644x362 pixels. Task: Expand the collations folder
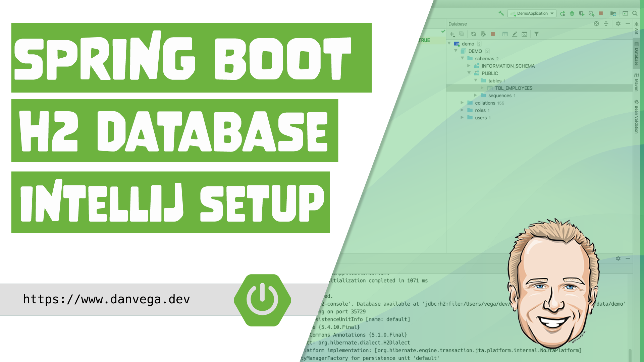(462, 103)
